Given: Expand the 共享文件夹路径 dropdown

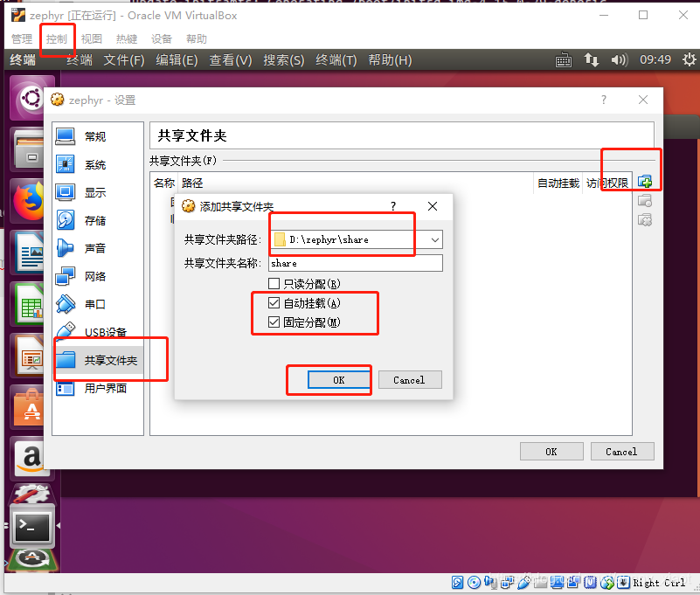Looking at the screenshot, I should pos(435,239).
